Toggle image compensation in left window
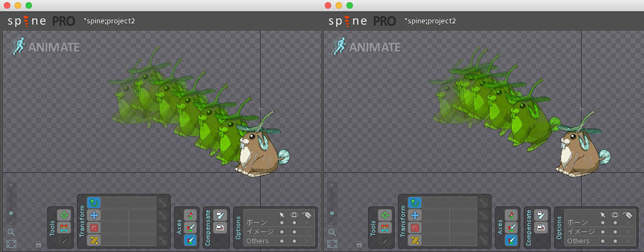The width and height of the screenshot is (644, 252). pyautogui.click(x=221, y=227)
